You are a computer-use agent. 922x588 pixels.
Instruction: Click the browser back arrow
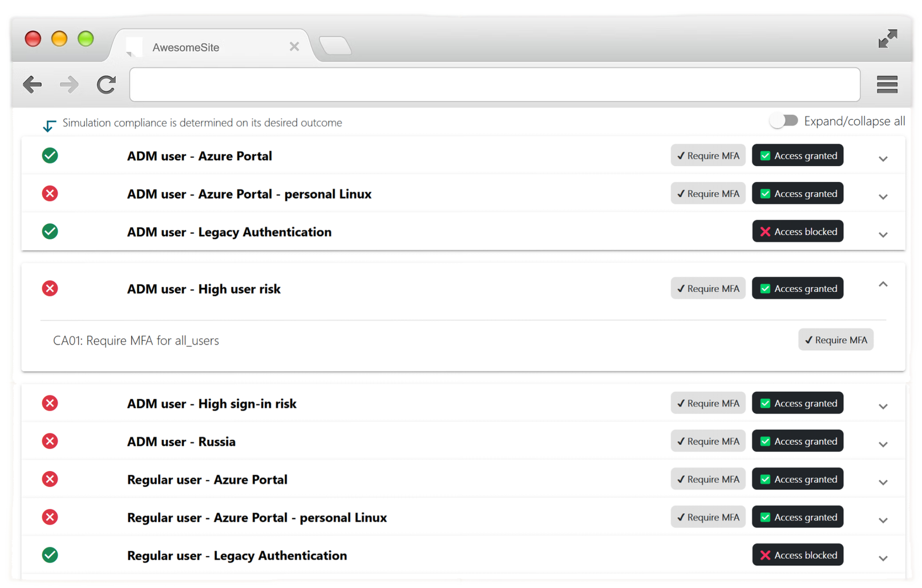(33, 84)
